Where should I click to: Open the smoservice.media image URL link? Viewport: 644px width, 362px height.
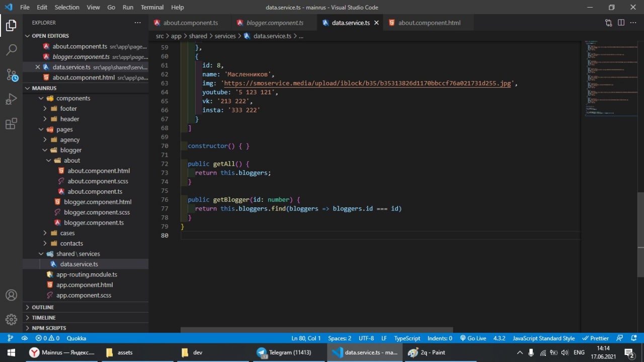coord(367,83)
